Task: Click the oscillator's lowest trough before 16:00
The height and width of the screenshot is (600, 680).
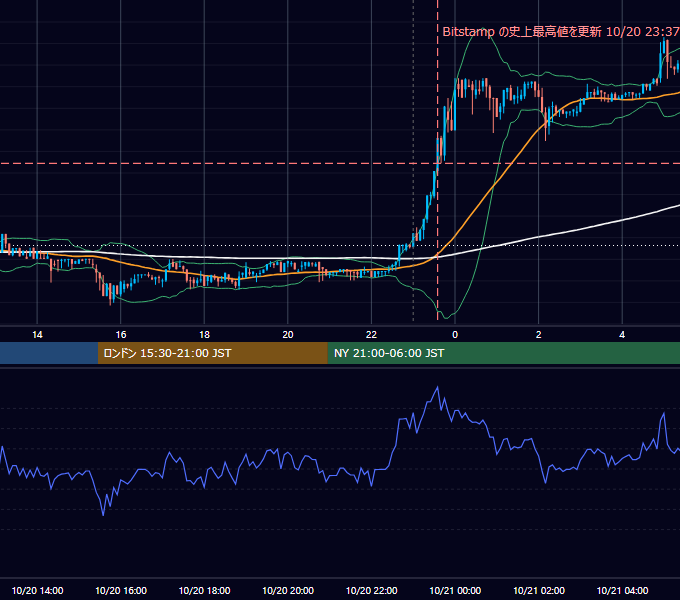Action: click(x=103, y=515)
